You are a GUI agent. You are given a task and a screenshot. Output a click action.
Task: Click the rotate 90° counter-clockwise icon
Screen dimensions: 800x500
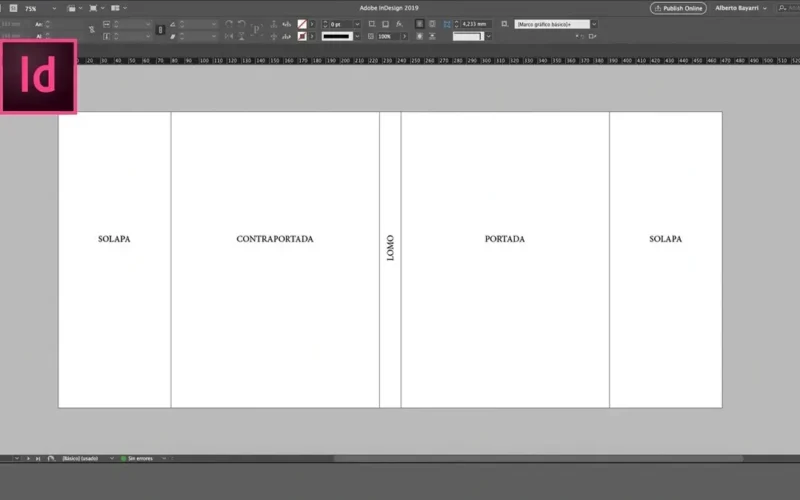[x=242, y=23]
